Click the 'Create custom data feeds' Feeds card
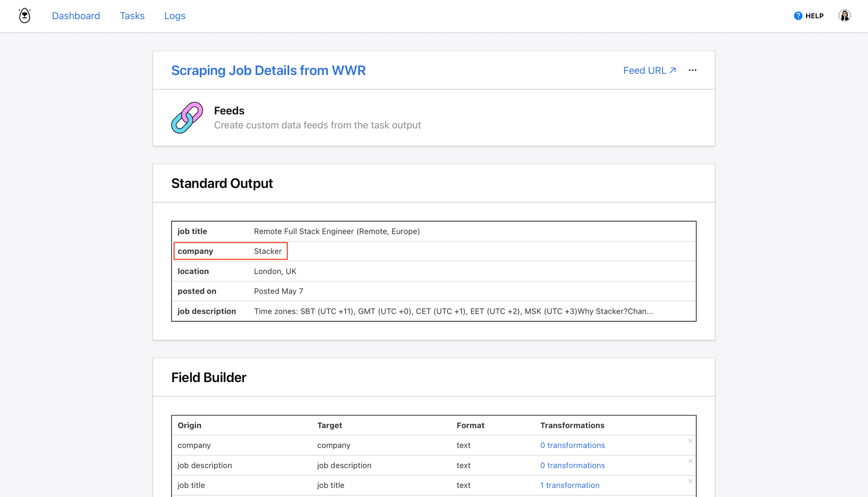The image size is (868, 497). (317, 125)
